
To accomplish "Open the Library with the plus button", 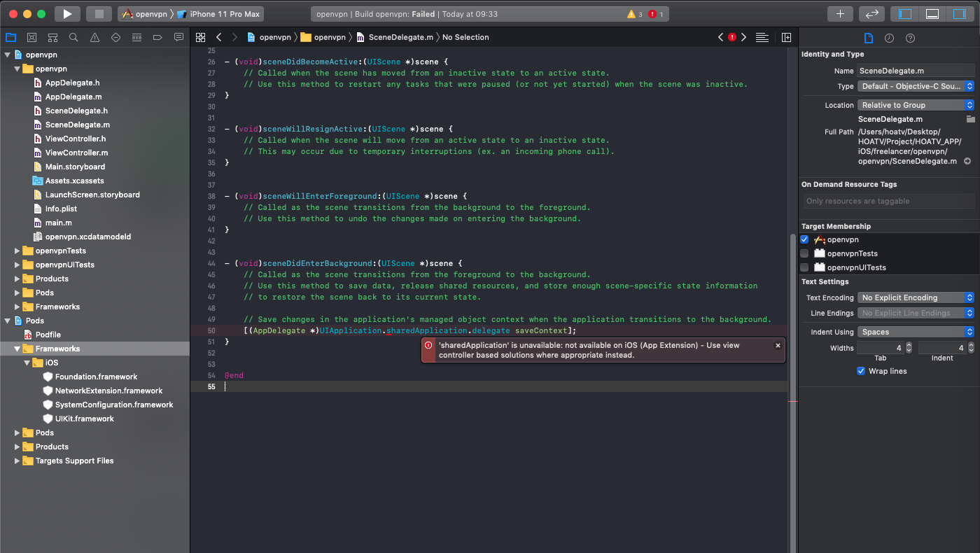I will click(x=840, y=14).
